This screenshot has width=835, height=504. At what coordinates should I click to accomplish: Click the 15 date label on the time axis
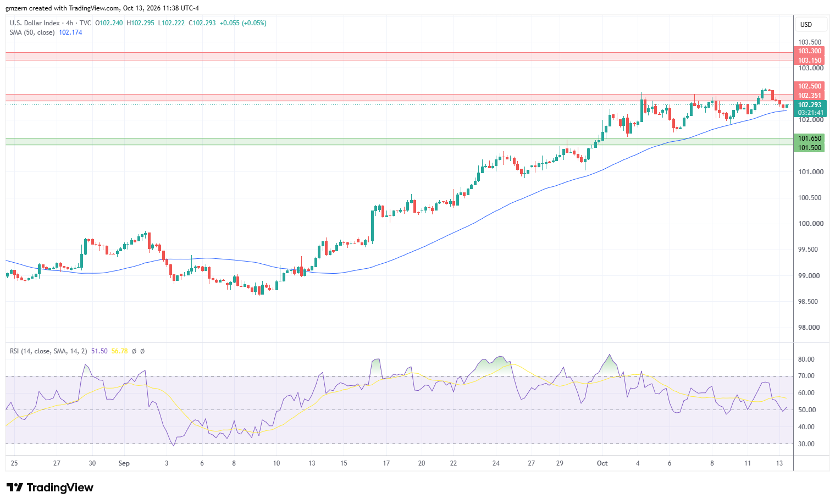(344, 463)
